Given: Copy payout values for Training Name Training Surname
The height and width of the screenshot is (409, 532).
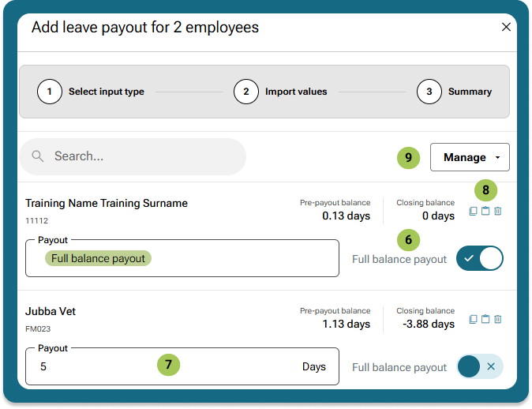Looking at the screenshot, I should pyautogui.click(x=473, y=212).
